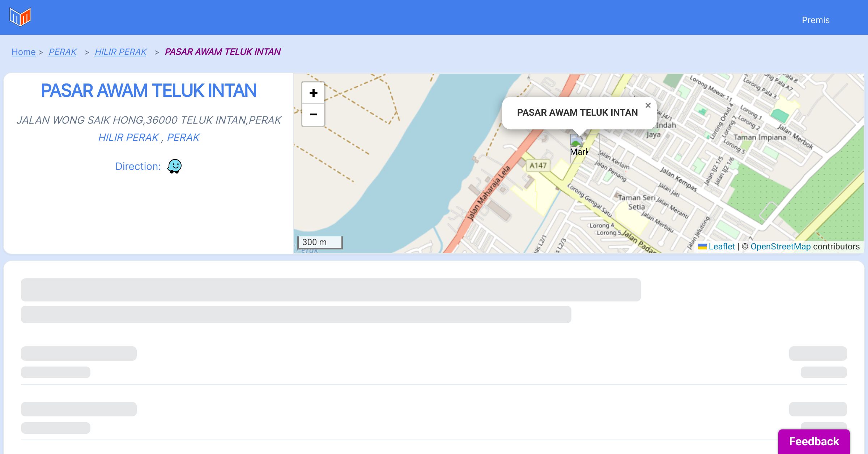Screen dimensions: 868x454
Task: Click the PASAR AWAM TELUK INTAN heading
Action: click(x=149, y=90)
